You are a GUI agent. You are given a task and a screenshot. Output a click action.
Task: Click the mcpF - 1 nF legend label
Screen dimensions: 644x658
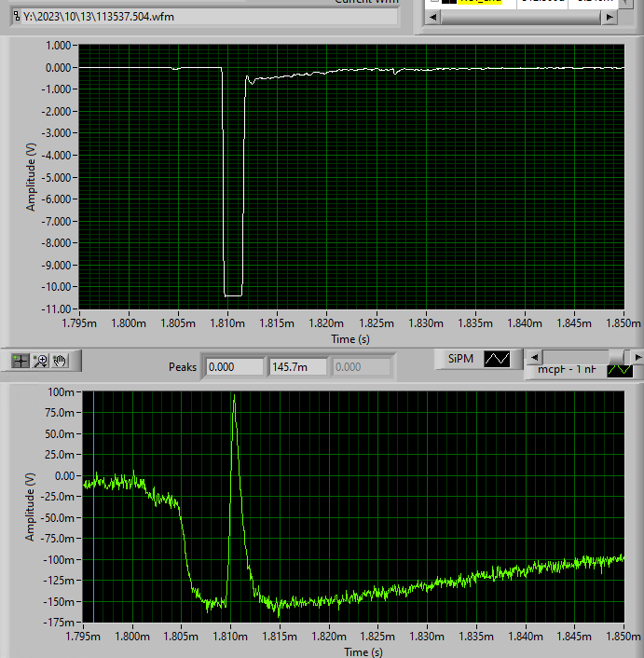(567, 369)
